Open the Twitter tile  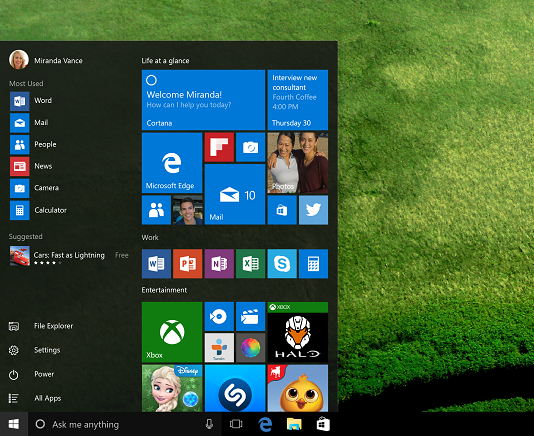313,210
